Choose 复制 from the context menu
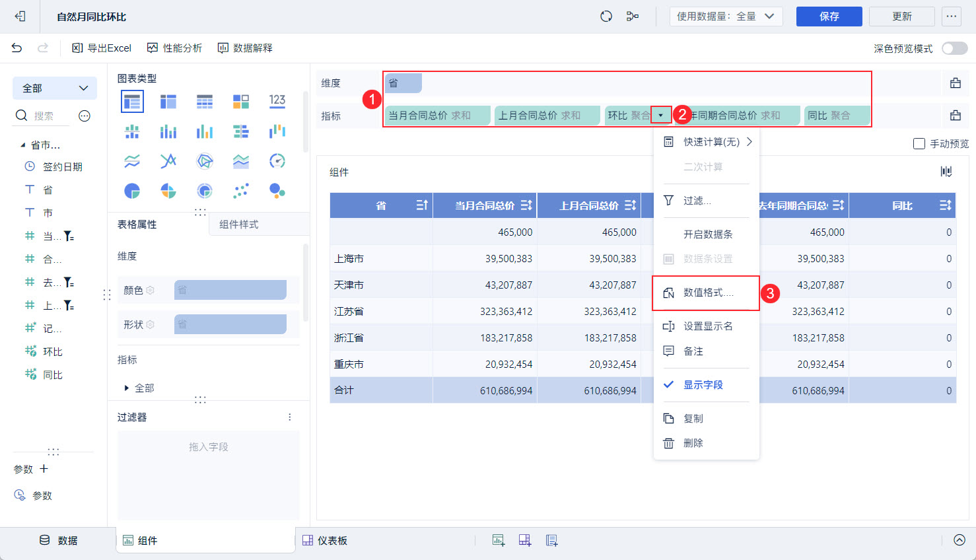 (x=707, y=419)
